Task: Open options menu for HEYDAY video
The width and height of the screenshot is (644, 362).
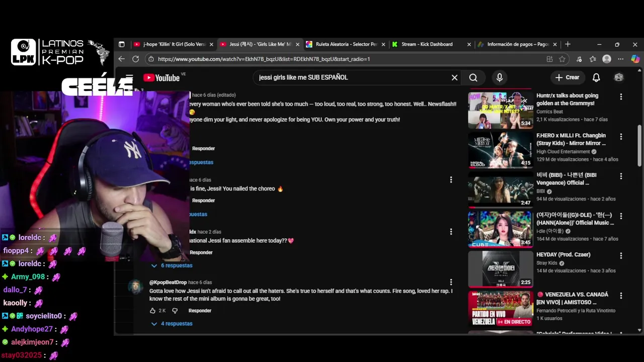Action: (x=621, y=255)
